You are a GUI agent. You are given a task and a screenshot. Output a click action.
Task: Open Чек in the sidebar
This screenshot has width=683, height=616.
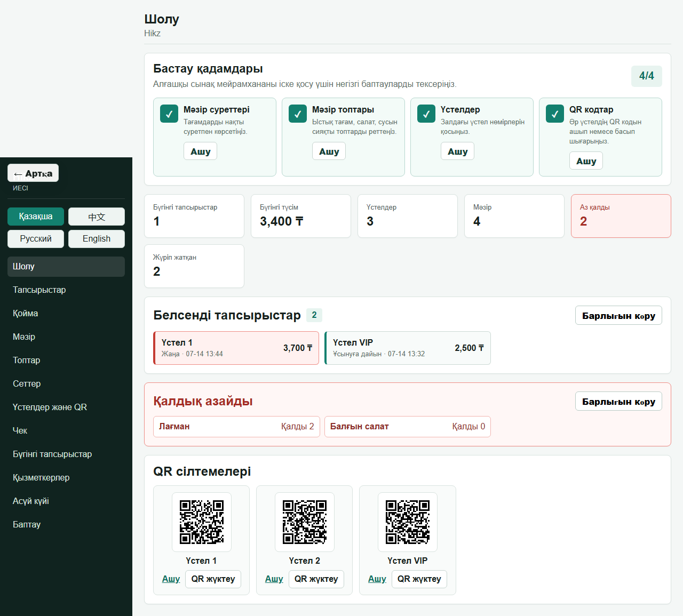[x=66, y=431]
